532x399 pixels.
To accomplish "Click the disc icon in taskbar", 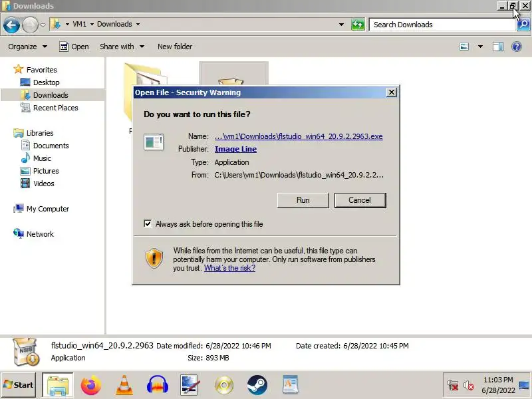I will pyautogui.click(x=224, y=385).
